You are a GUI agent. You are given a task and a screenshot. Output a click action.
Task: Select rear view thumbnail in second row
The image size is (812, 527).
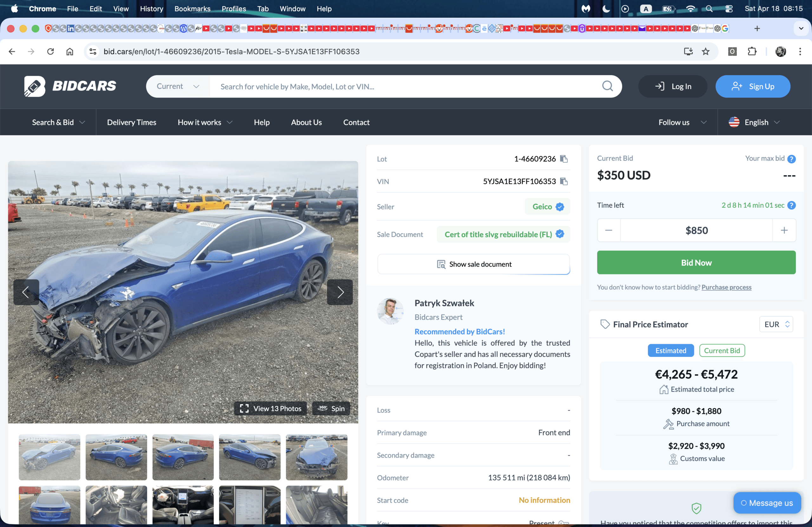point(49,505)
